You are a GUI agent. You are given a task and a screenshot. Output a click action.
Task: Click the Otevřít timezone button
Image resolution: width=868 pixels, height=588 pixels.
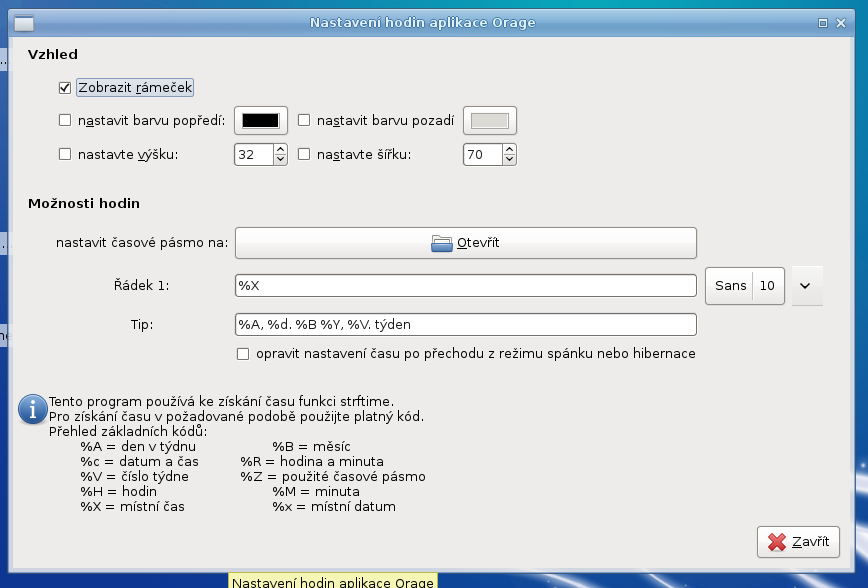click(x=465, y=243)
